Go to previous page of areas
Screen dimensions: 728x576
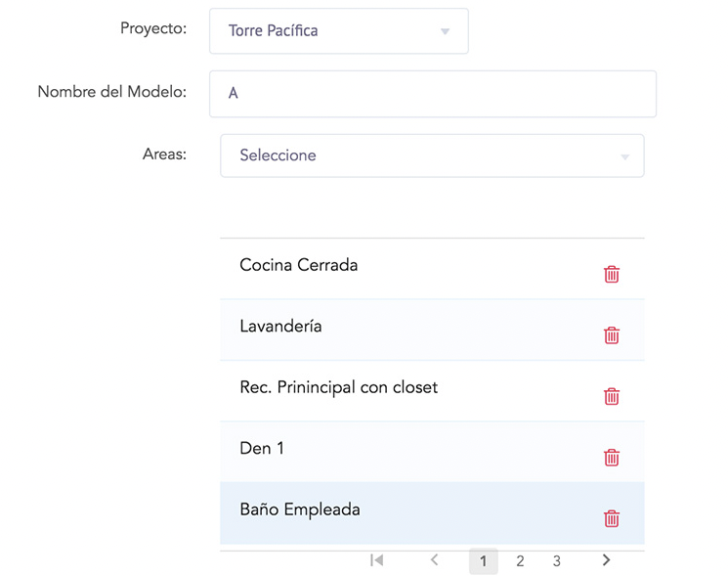(435, 559)
